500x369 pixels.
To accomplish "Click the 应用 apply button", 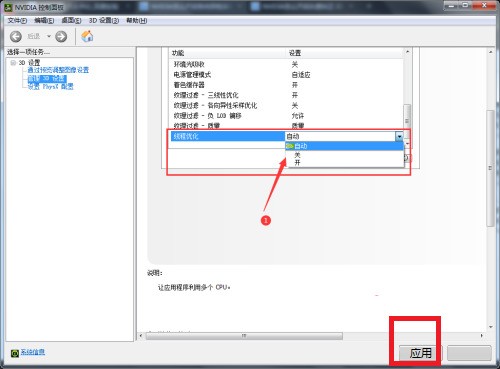I will click(x=421, y=353).
